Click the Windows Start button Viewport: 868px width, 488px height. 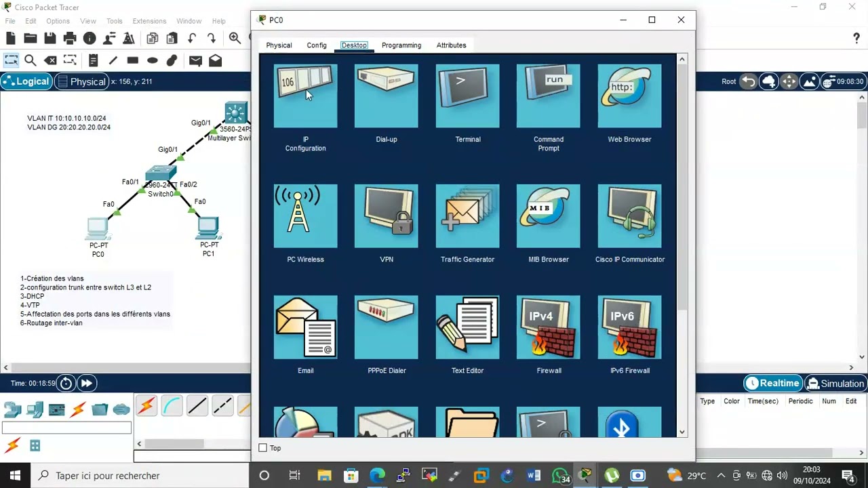pyautogui.click(x=15, y=476)
